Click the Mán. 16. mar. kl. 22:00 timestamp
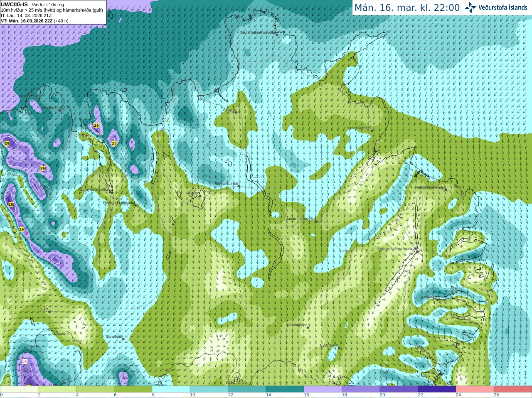 [407, 7]
